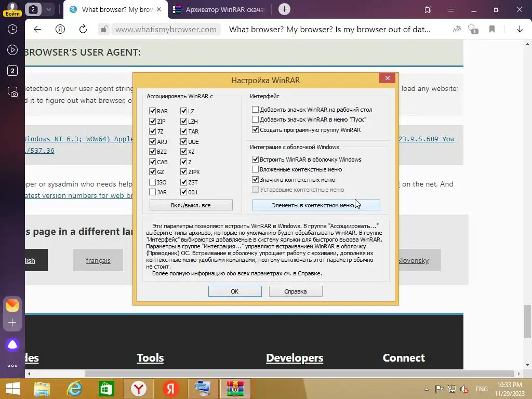Reload the current page

click(83, 30)
